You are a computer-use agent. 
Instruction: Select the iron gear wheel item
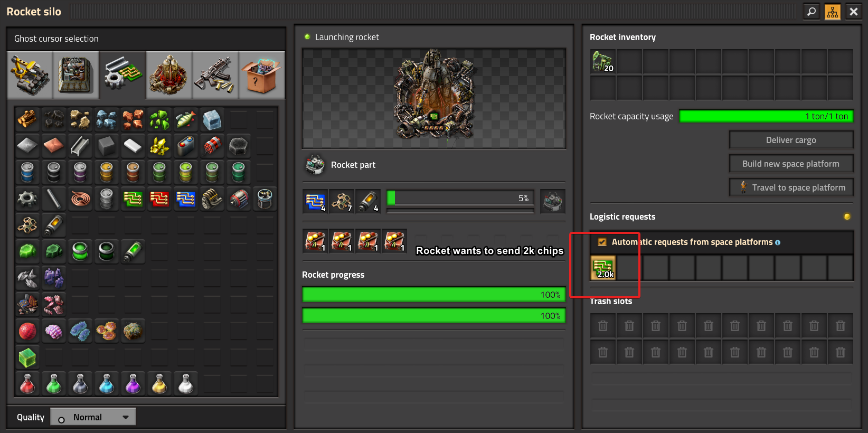[x=27, y=199]
